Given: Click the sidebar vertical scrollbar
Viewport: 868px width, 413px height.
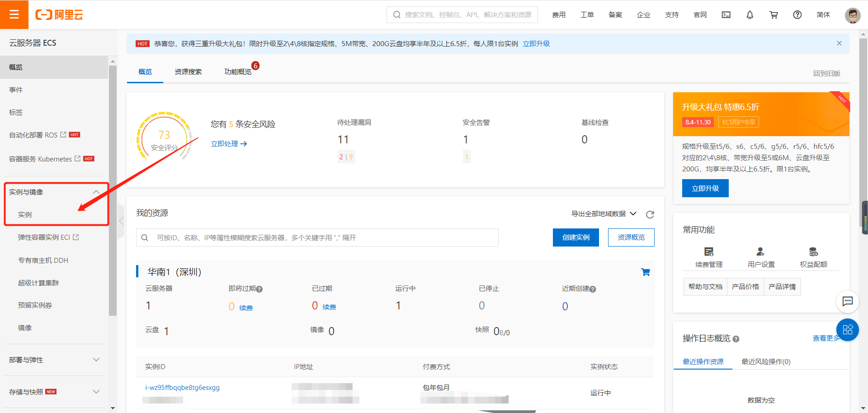Looking at the screenshot, I should click(113, 190).
